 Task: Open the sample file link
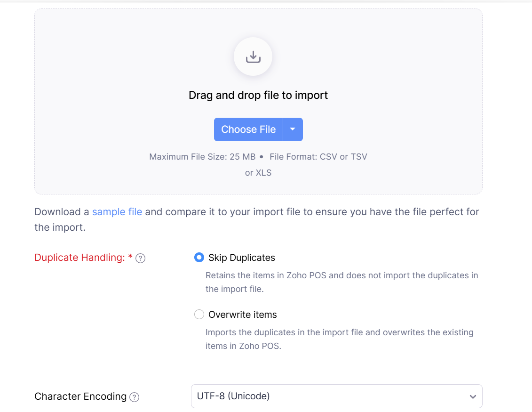(x=117, y=212)
